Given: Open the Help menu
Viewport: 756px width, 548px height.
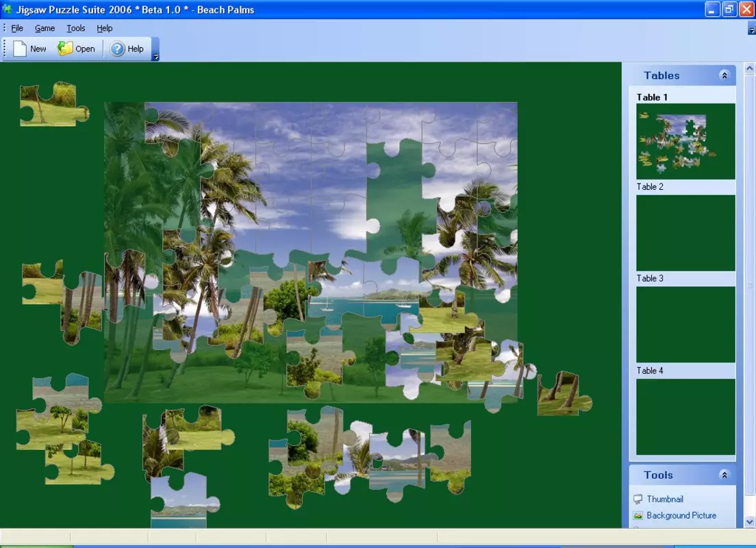Looking at the screenshot, I should point(105,28).
